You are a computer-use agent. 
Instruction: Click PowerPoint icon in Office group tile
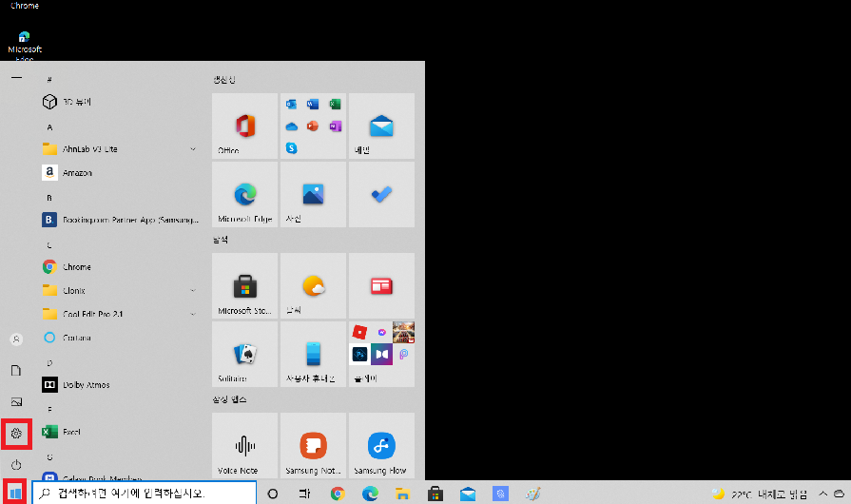(x=313, y=126)
